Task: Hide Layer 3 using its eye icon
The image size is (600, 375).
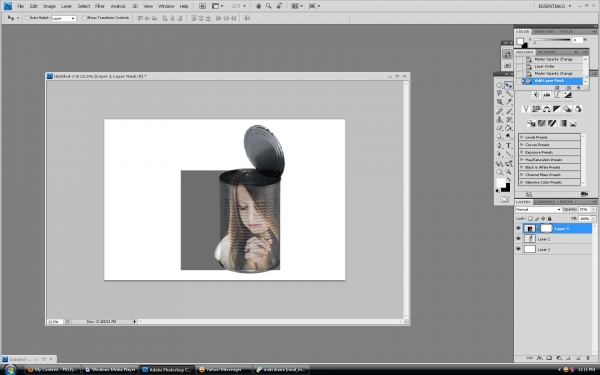Action: click(x=518, y=228)
